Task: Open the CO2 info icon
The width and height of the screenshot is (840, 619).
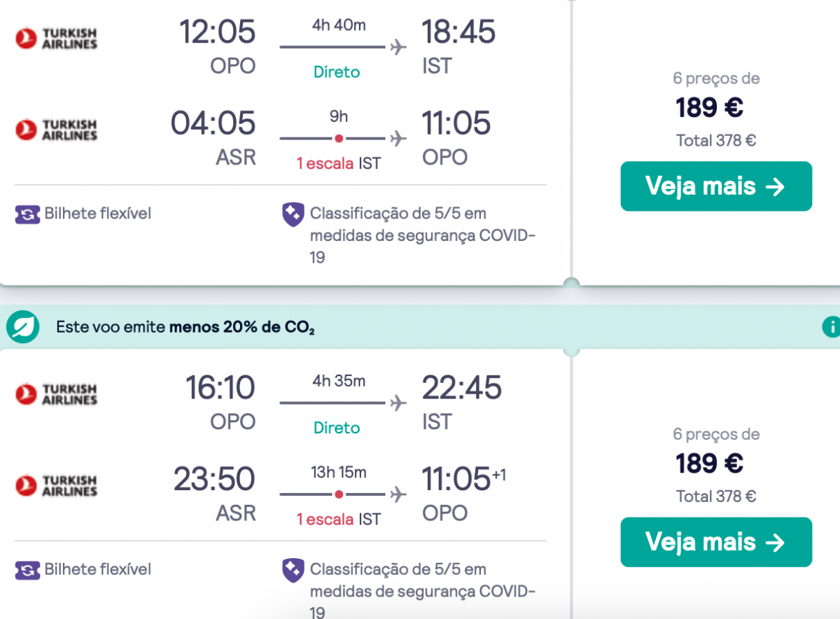Action: (x=831, y=326)
